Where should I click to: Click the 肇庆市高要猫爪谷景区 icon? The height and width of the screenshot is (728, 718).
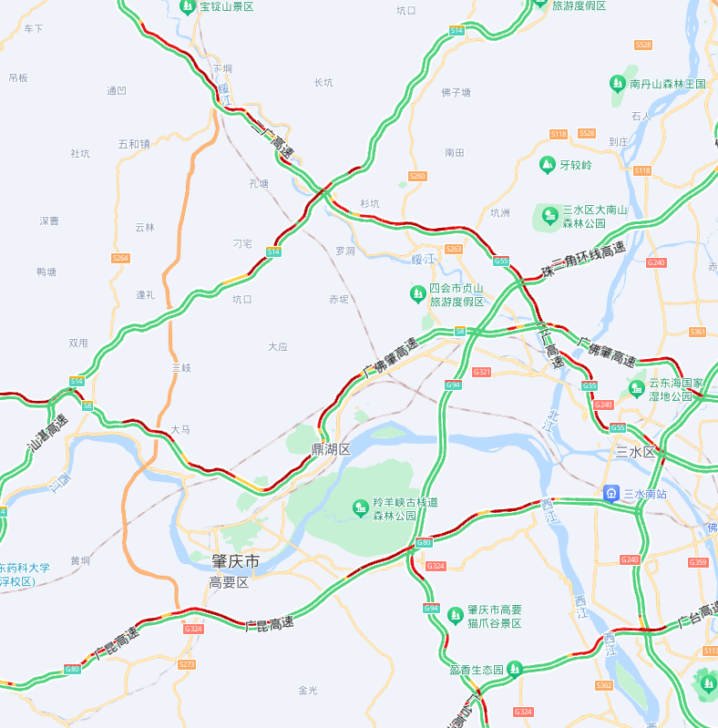pos(456,616)
